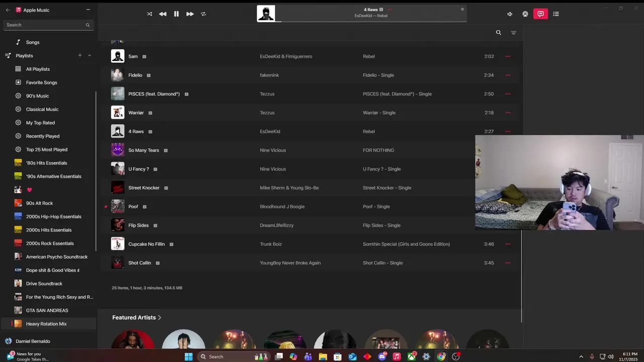Viewport: 644px width, 362px height.
Task: Open now playing more options dots
Action: 389,10
